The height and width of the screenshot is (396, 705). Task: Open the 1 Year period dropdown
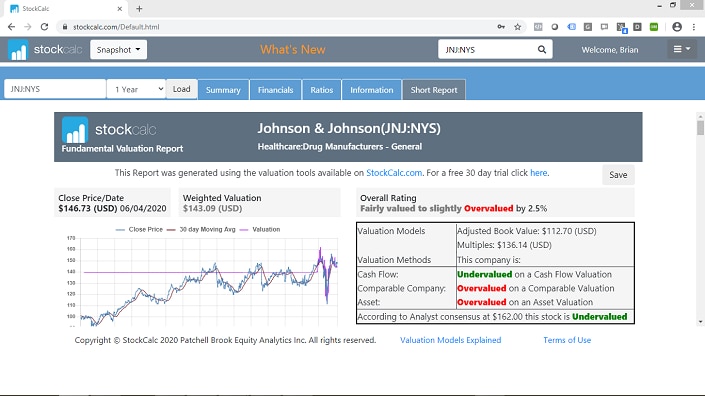[x=136, y=89]
